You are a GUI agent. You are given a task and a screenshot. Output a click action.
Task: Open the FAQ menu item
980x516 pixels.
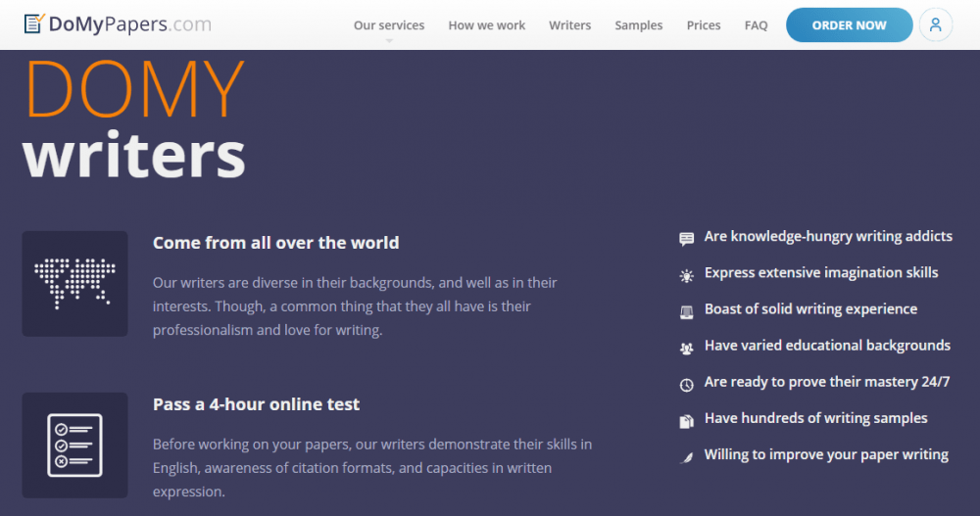(757, 25)
